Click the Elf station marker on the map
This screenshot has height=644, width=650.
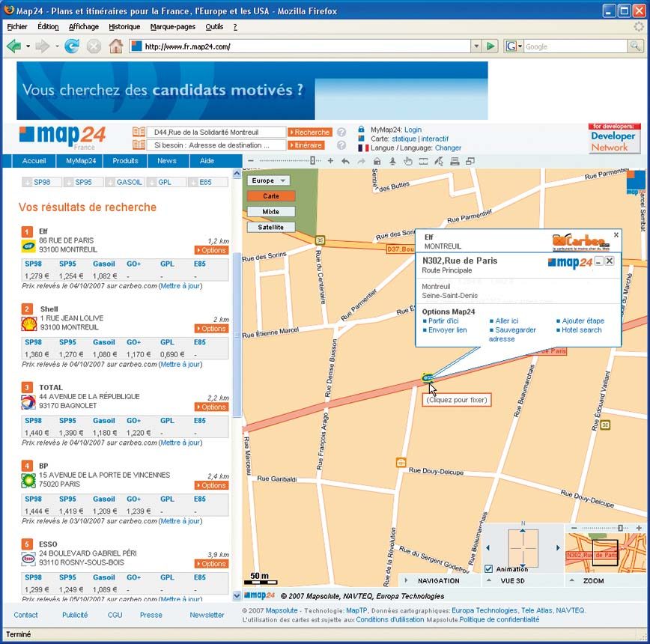pos(427,377)
